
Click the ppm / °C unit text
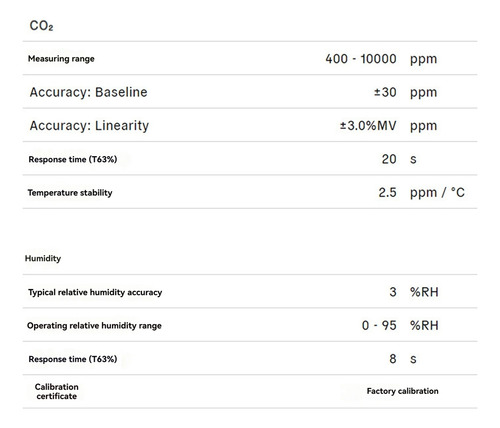(x=437, y=193)
